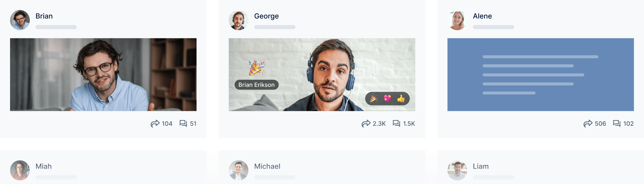The width and height of the screenshot is (644, 184).
Task: Select the sparkling heart reaction emoji
Action: coord(387,98)
